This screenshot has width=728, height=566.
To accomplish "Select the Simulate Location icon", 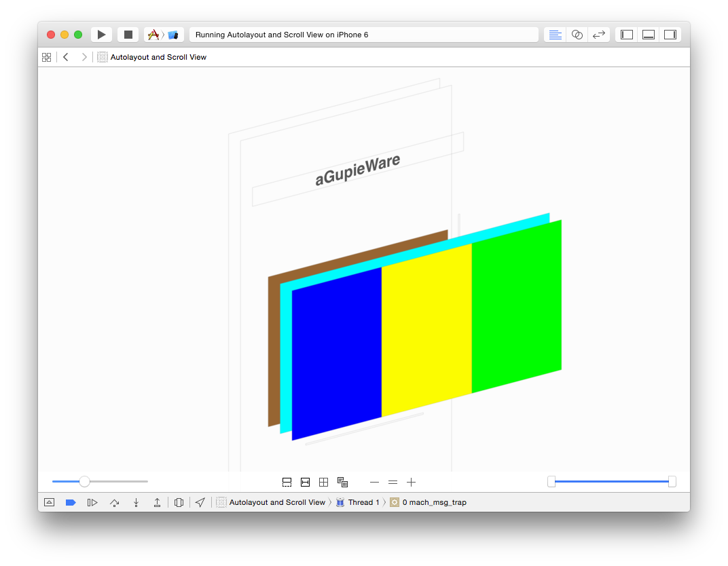I will pyautogui.click(x=200, y=502).
